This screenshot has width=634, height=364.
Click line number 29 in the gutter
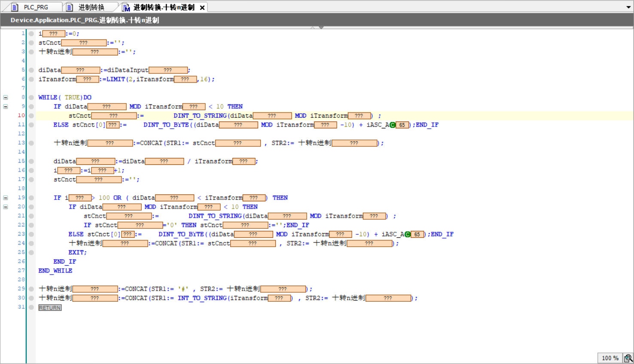[x=21, y=289]
